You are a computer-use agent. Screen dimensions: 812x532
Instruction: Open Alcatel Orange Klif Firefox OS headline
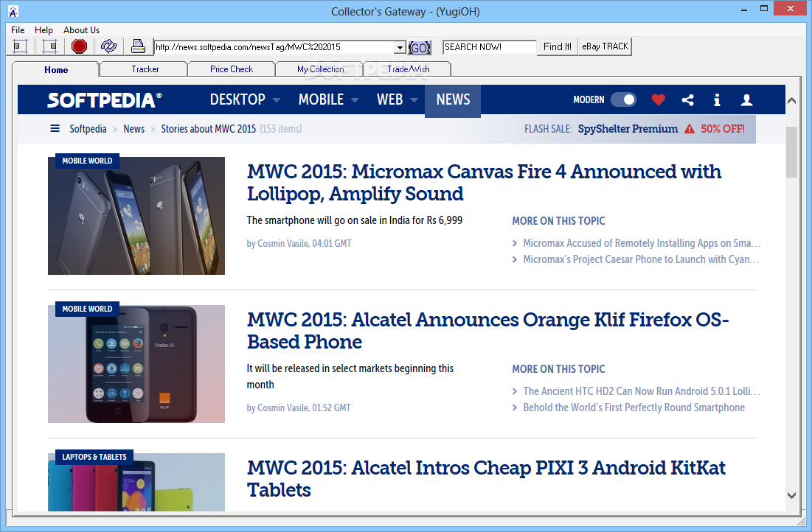point(487,331)
